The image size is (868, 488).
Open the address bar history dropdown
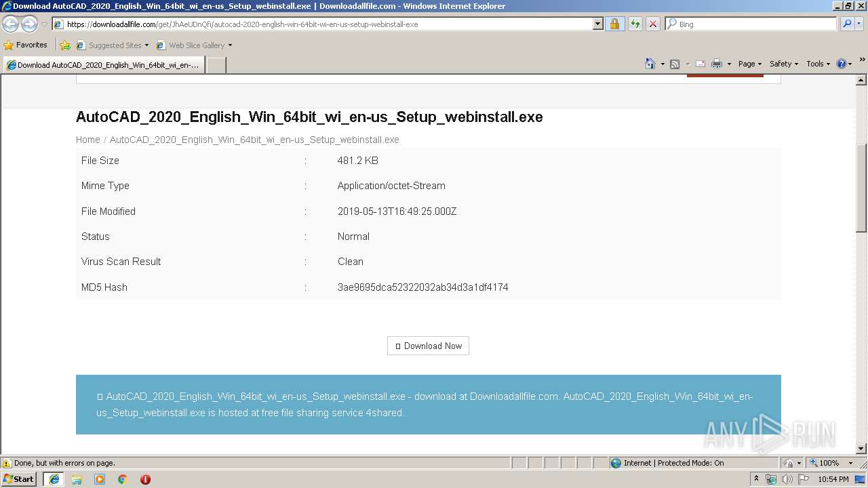point(597,24)
